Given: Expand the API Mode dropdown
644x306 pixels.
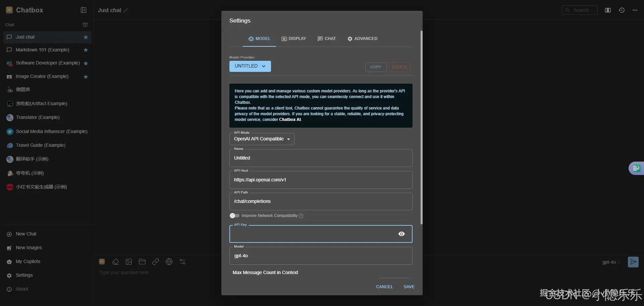Looking at the screenshot, I should 262,139.
